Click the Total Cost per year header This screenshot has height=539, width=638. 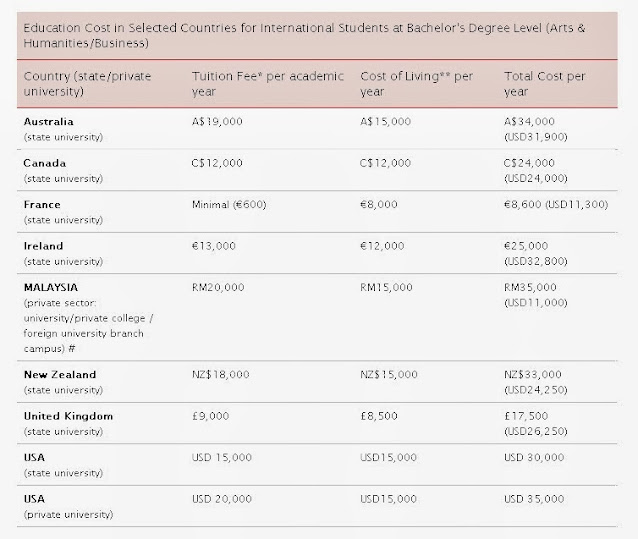coord(545,84)
